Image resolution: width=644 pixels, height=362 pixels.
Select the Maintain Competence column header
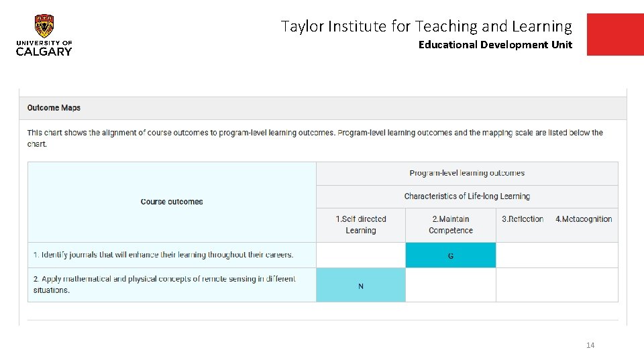(x=451, y=225)
